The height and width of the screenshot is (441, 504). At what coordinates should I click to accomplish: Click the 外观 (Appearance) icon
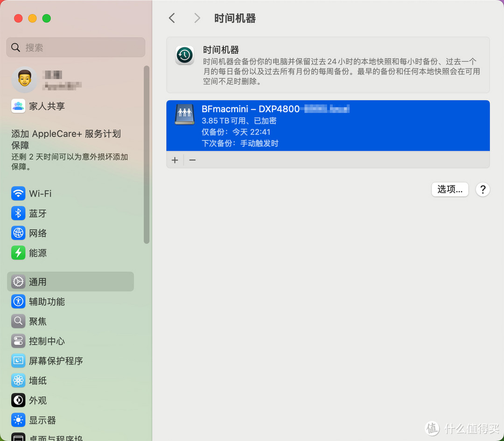pyautogui.click(x=18, y=400)
